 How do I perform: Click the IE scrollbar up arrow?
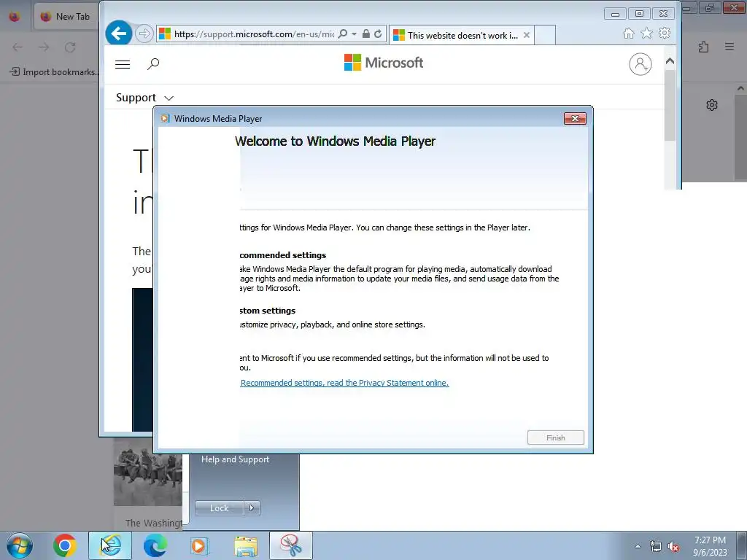tap(670, 61)
